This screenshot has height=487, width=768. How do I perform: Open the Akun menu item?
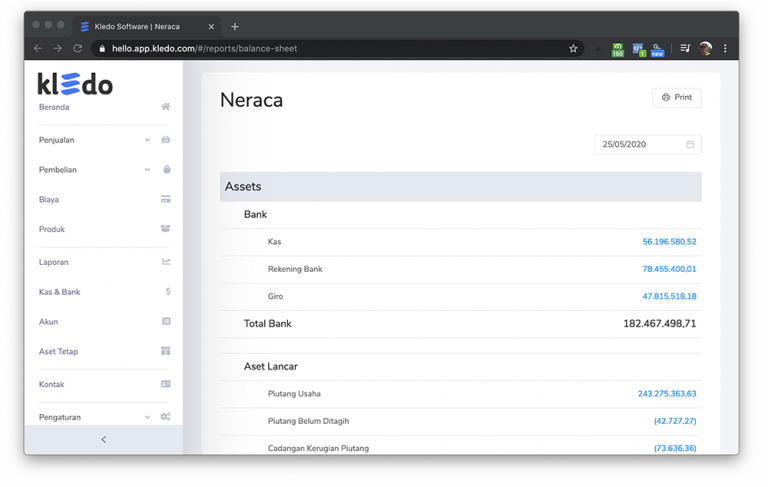pos(48,321)
